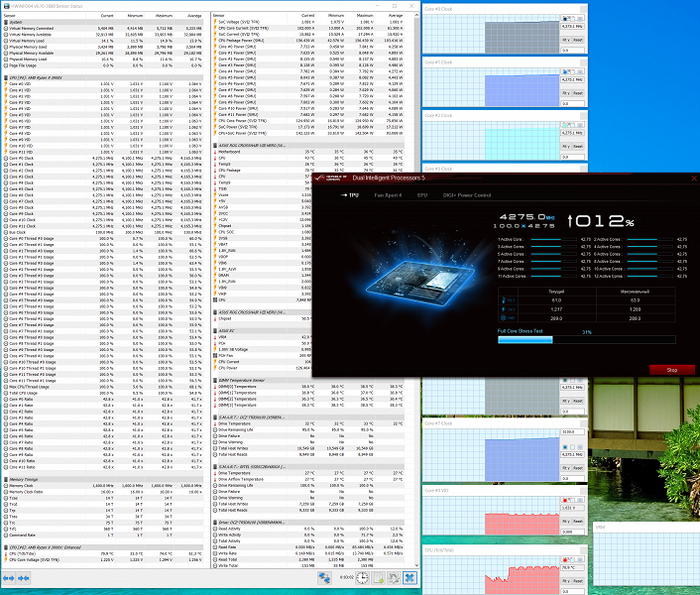Click the icon beside Motherboard temperature row

pos(215,152)
